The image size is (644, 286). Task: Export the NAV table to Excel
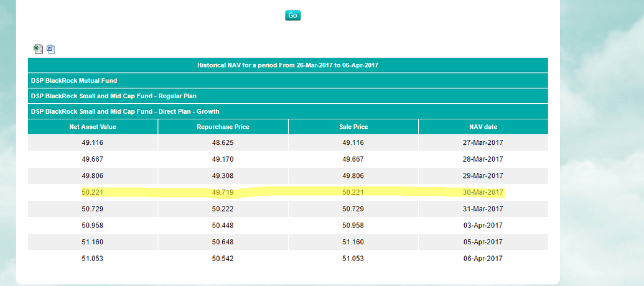[39, 49]
